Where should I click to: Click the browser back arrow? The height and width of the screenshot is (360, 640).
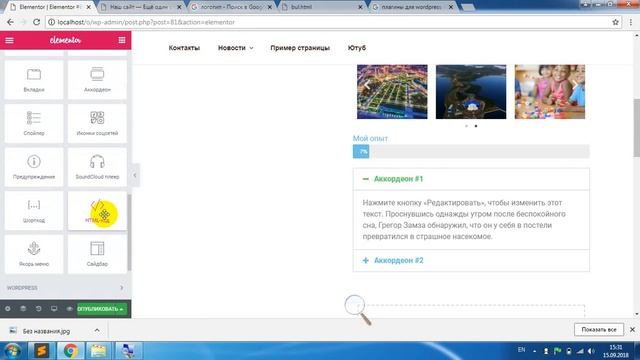(x=10, y=22)
